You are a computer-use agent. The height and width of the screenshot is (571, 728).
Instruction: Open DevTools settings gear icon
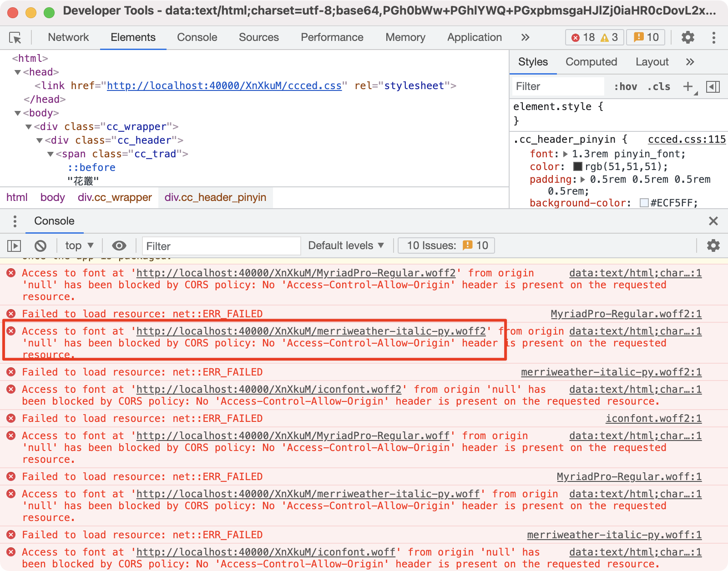pos(688,37)
